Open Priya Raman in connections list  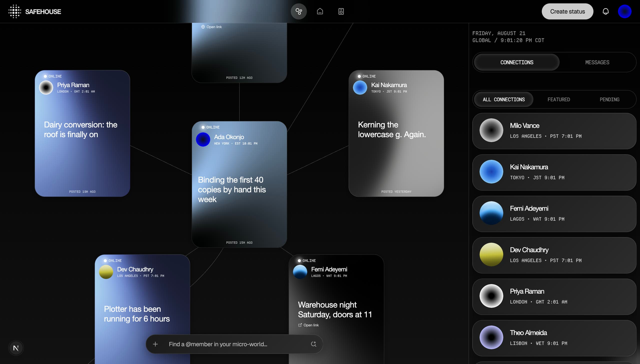click(x=554, y=297)
